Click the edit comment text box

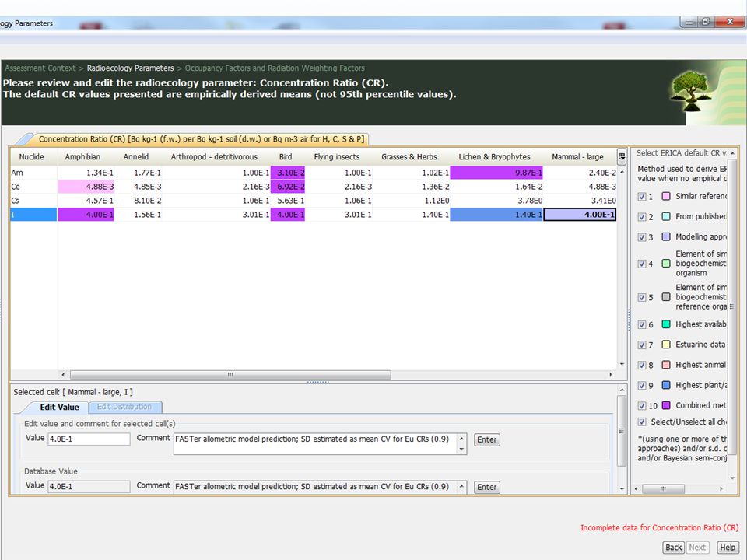click(315, 444)
